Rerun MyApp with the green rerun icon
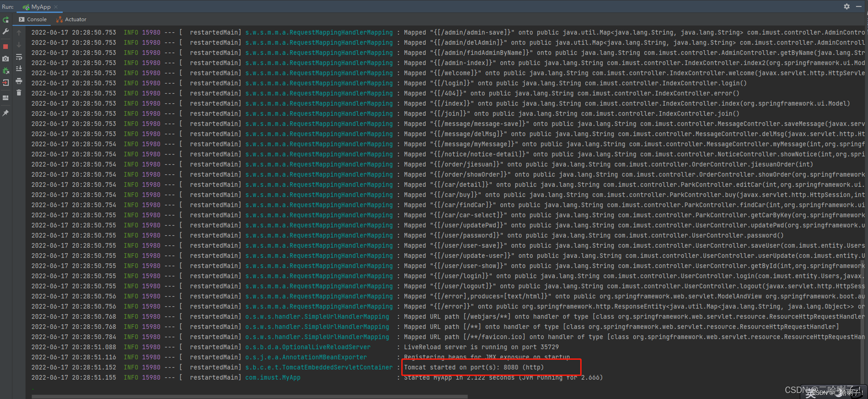Image resolution: width=868 pixels, height=399 pixels. (6, 20)
